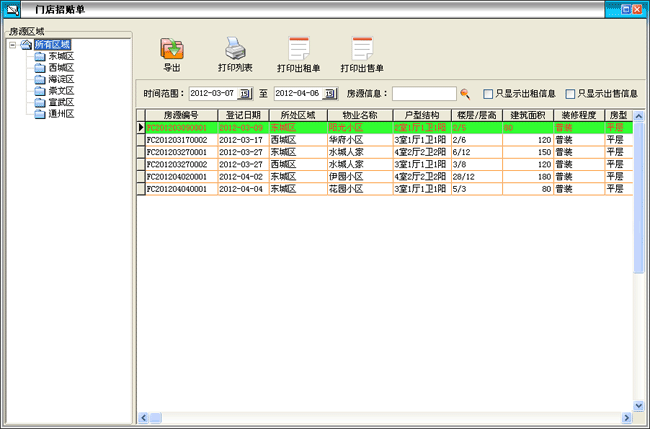This screenshot has width=650, height=429.
Task: Select 西城区 in the region tree
Action: coord(60,68)
